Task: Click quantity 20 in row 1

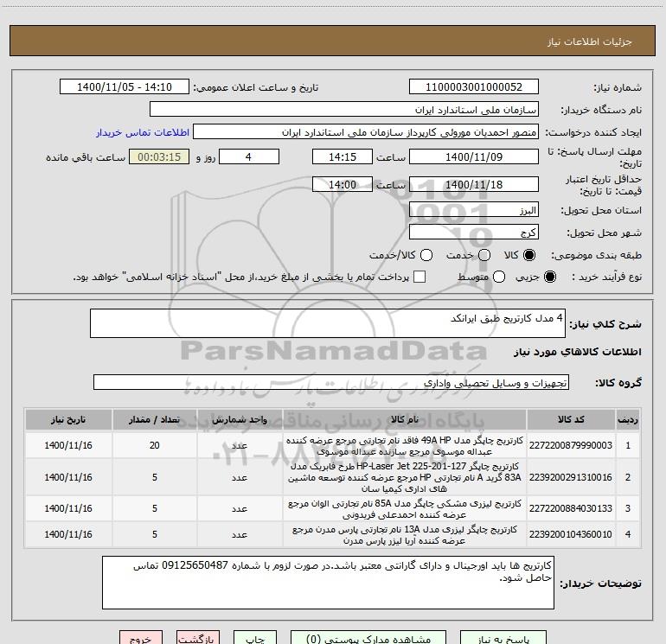Action: pyautogui.click(x=155, y=445)
